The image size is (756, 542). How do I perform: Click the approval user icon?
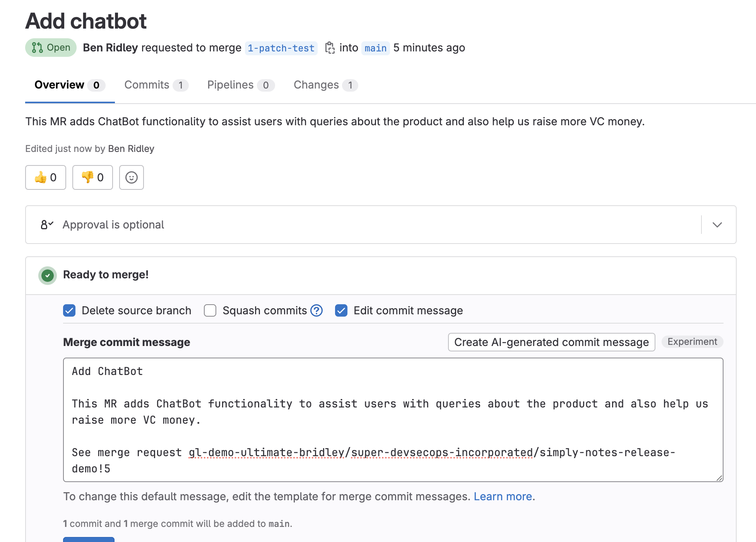click(x=46, y=225)
